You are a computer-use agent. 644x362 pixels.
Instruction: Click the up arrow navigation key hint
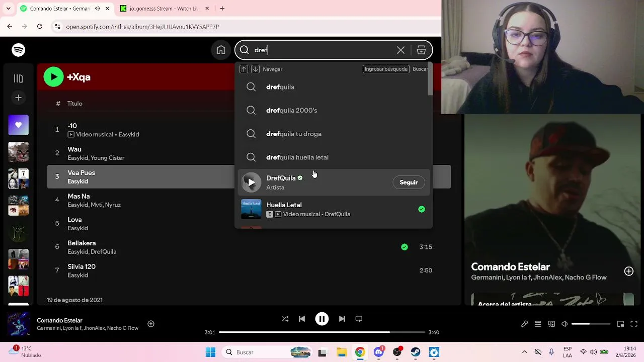click(x=244, y=69)
